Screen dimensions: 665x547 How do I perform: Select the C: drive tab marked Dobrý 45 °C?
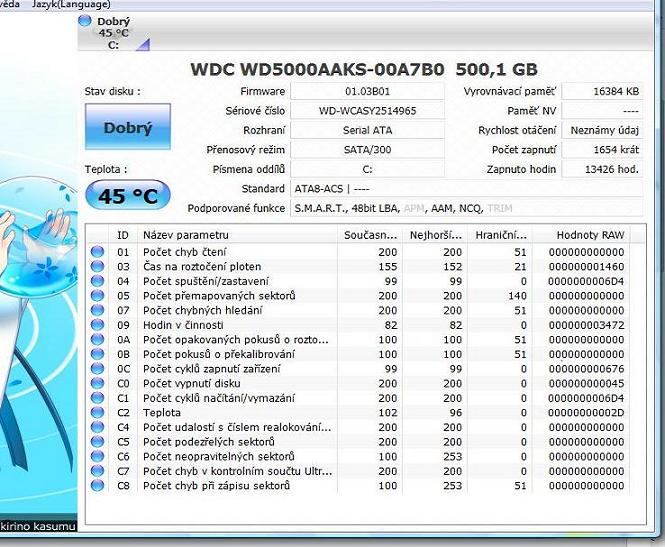pos(114,33)
